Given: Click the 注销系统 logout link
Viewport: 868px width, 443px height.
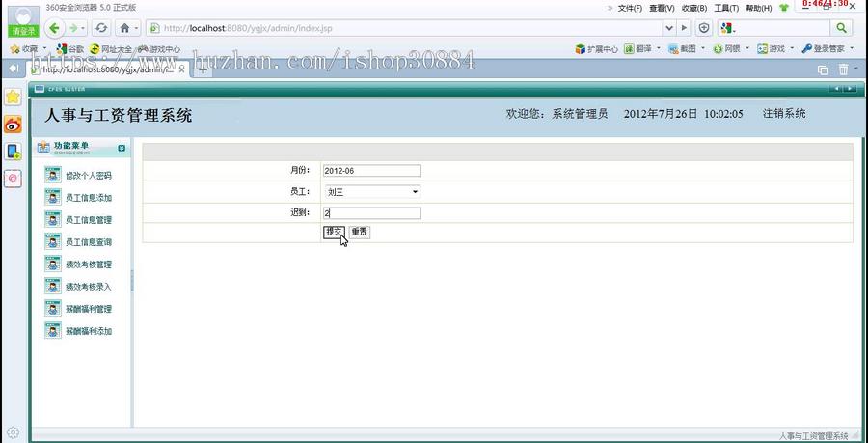Looking at the screenshot, I should pos(784,114).
